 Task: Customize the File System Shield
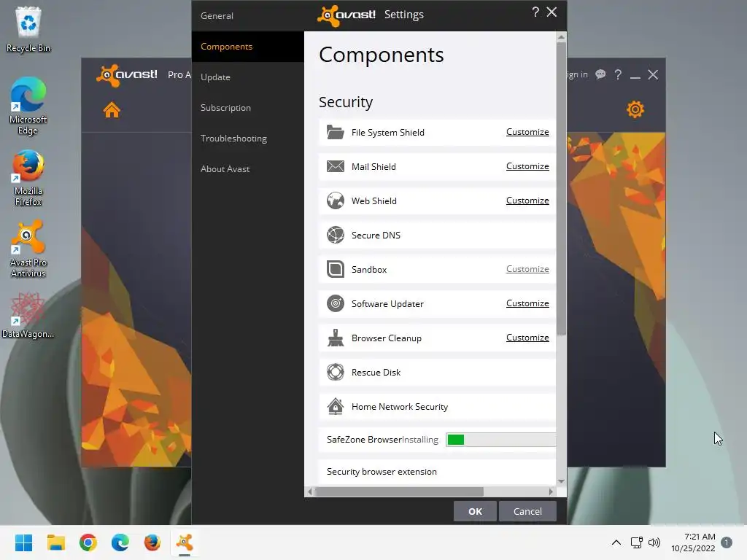click(x=527, y=132)
